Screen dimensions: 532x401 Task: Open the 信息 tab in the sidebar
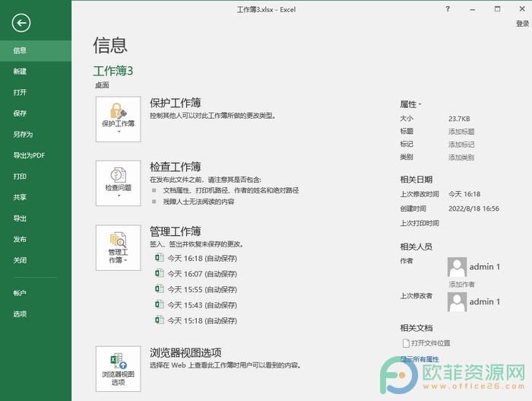[36, 51]
